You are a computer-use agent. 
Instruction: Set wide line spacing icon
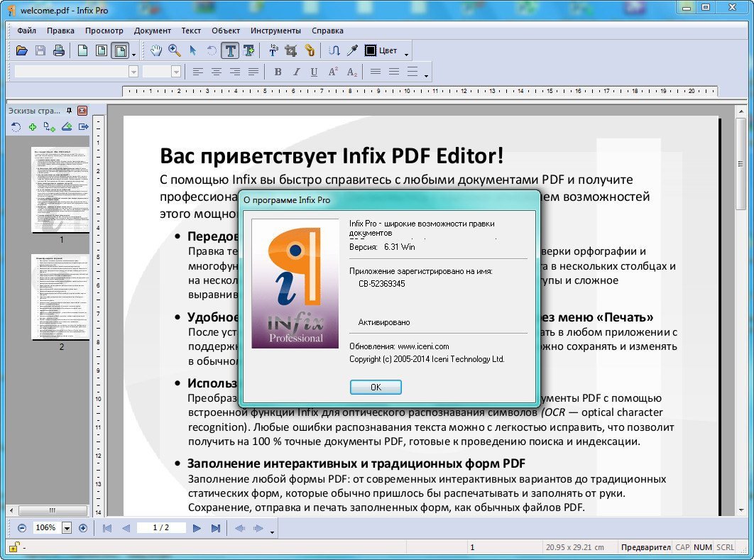tap(412, 72)
